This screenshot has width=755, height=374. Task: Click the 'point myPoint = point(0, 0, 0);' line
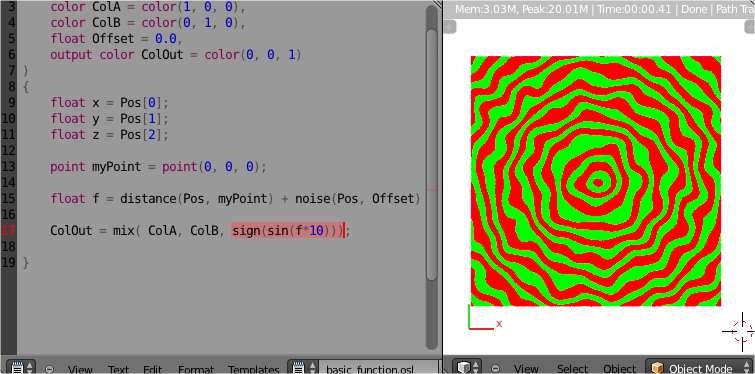coord(158,167)
